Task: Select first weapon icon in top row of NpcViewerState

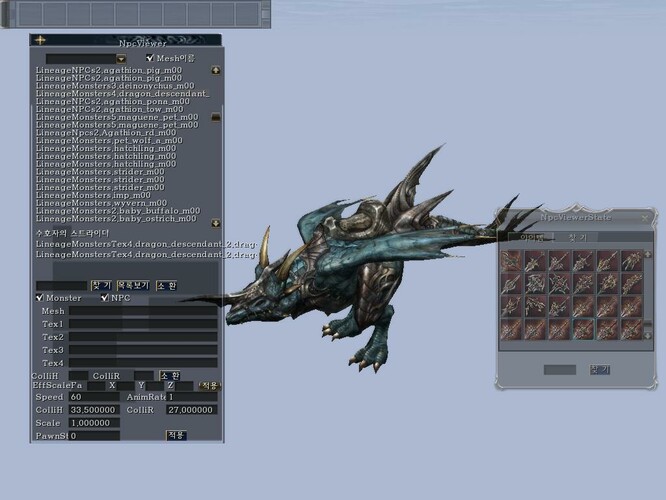Action: point(511,260)
